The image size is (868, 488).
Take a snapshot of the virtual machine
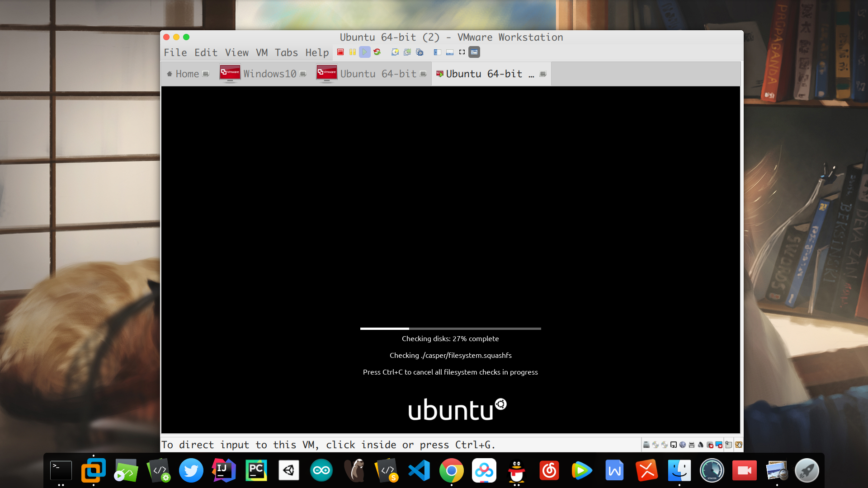tap(395, 52)
